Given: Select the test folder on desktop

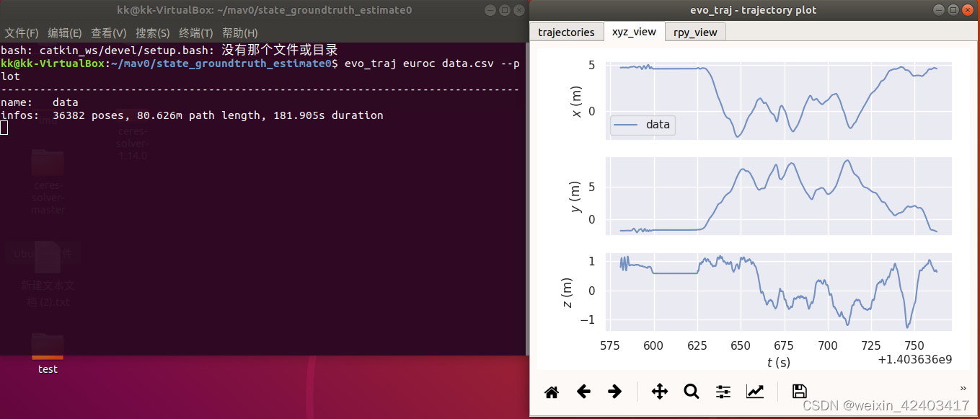Looking at the screenshot, I should 48,353.
